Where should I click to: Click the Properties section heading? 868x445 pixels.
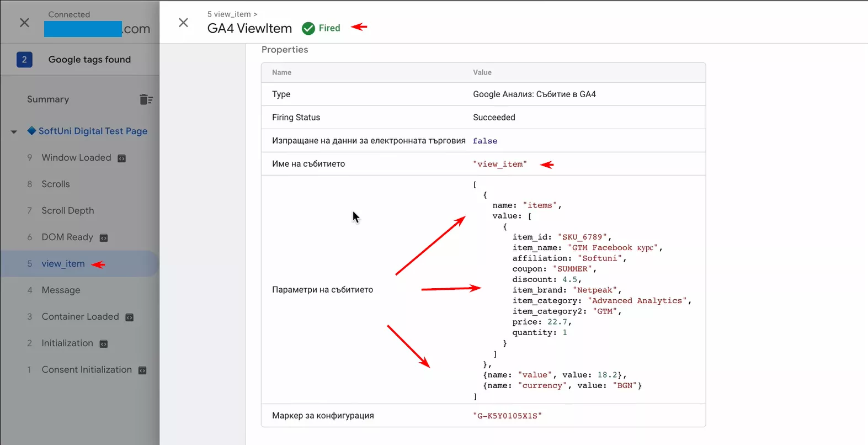click(285, 50)
